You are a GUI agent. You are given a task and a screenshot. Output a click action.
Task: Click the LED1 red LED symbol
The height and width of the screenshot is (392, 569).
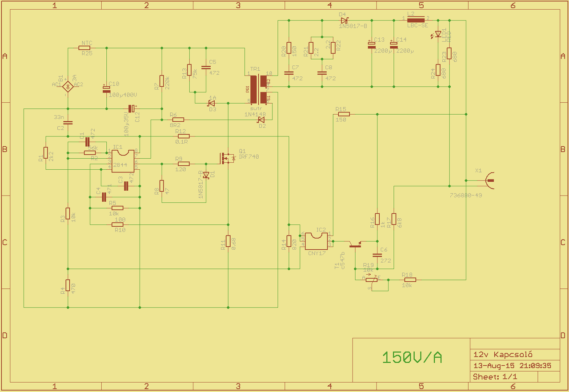click(x=438, y=34)
